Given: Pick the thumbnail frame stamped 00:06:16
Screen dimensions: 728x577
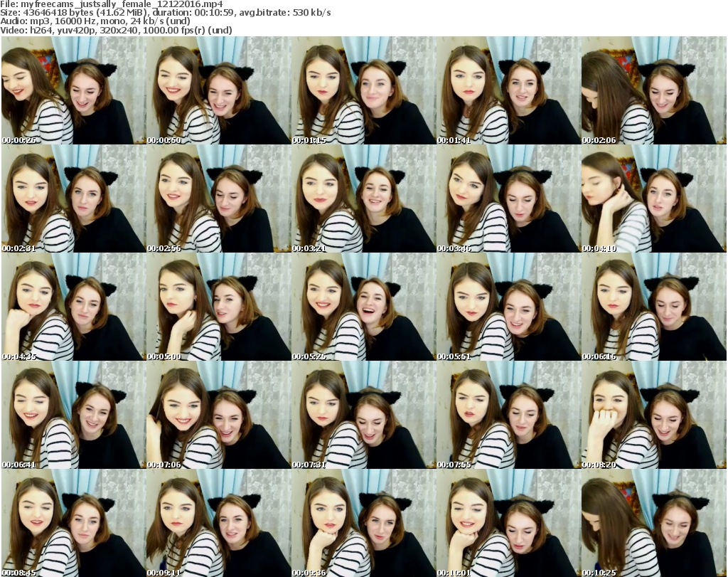Looking at the screenshot, I should pos(654,307).
